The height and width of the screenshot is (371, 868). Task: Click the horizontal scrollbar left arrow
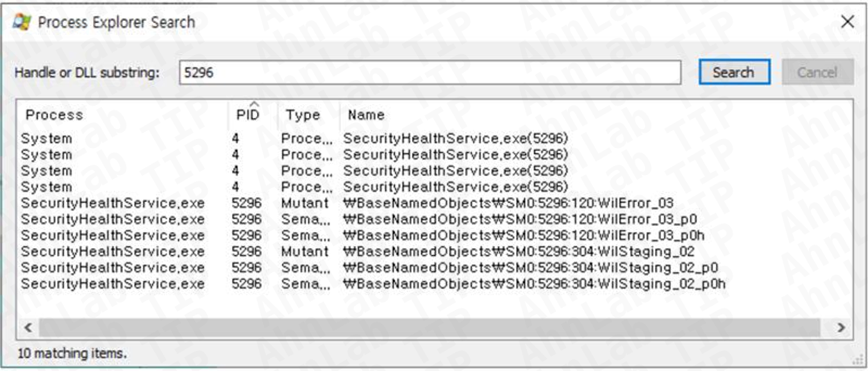point(28,327)
